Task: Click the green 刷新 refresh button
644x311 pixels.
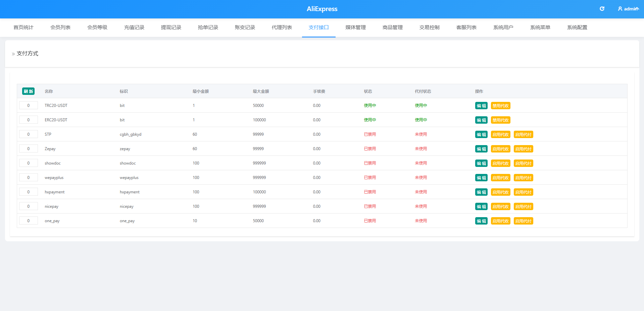Action: [x=29, y=91]
